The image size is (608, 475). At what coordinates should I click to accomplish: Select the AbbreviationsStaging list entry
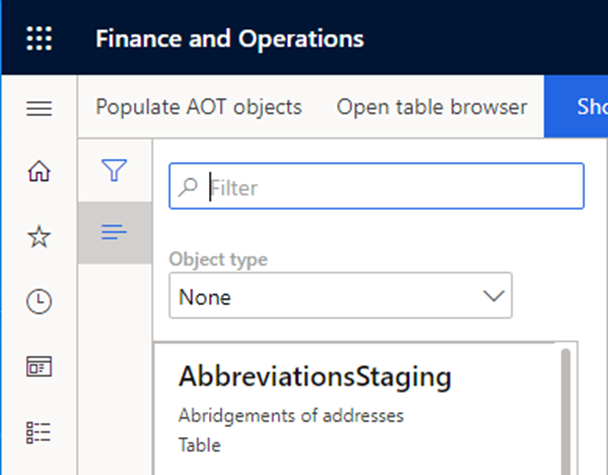pyautogui.click(x=357, y=409)
